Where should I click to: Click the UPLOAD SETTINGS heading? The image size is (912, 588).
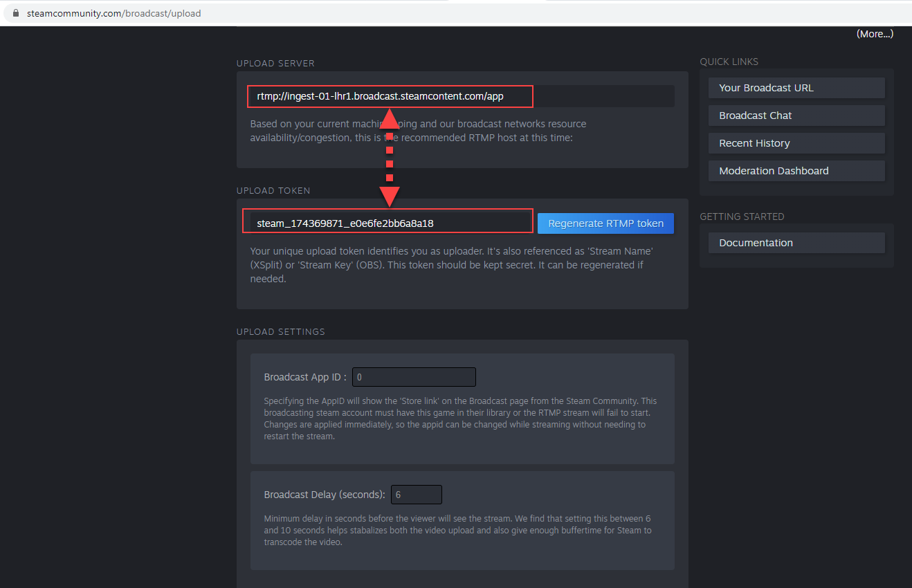click(x=281, y=331)
